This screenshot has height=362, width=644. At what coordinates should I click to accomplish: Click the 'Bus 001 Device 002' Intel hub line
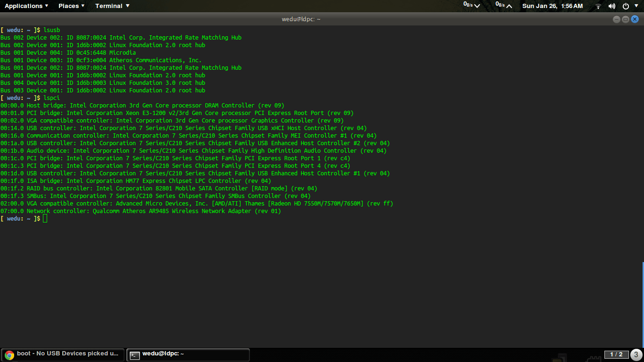coord(121,68)
